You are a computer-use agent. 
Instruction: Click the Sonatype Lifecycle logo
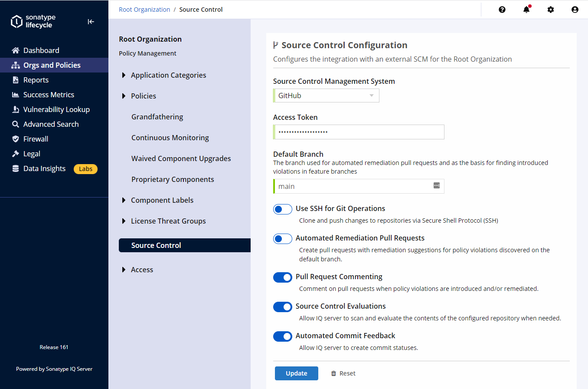click(33, 21)
